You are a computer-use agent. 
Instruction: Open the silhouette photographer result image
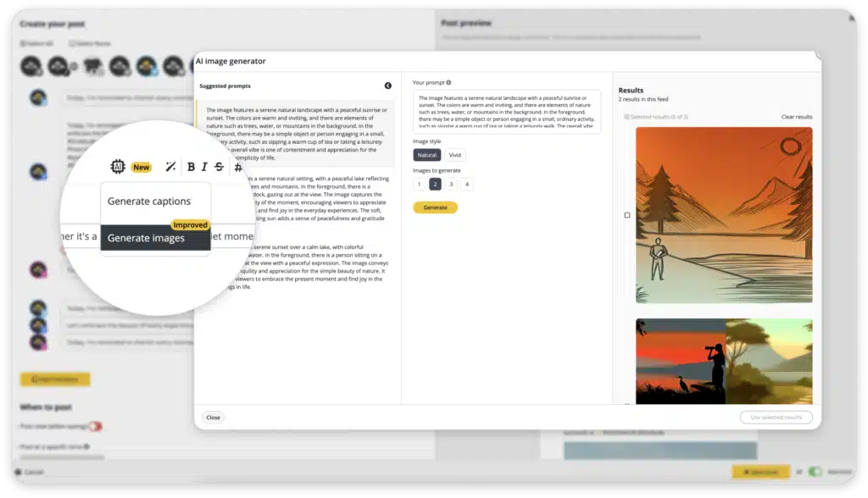(x=724, y=361)
